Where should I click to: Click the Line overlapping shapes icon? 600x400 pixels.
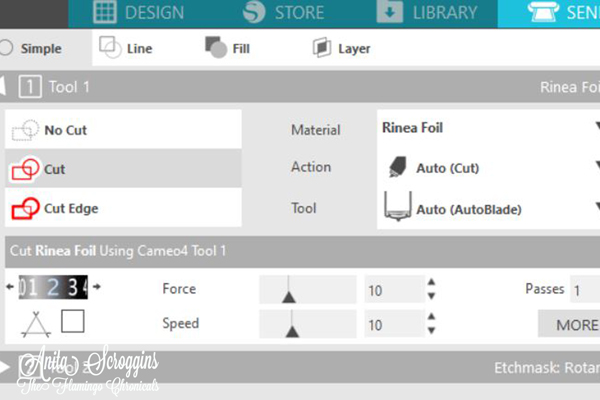click(110, 47)
